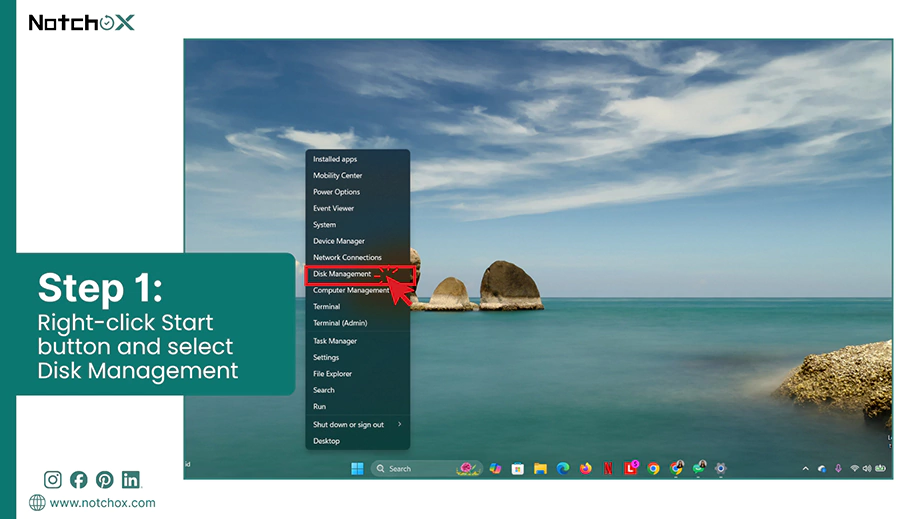Click the microphone tray icon

[839, 469]
